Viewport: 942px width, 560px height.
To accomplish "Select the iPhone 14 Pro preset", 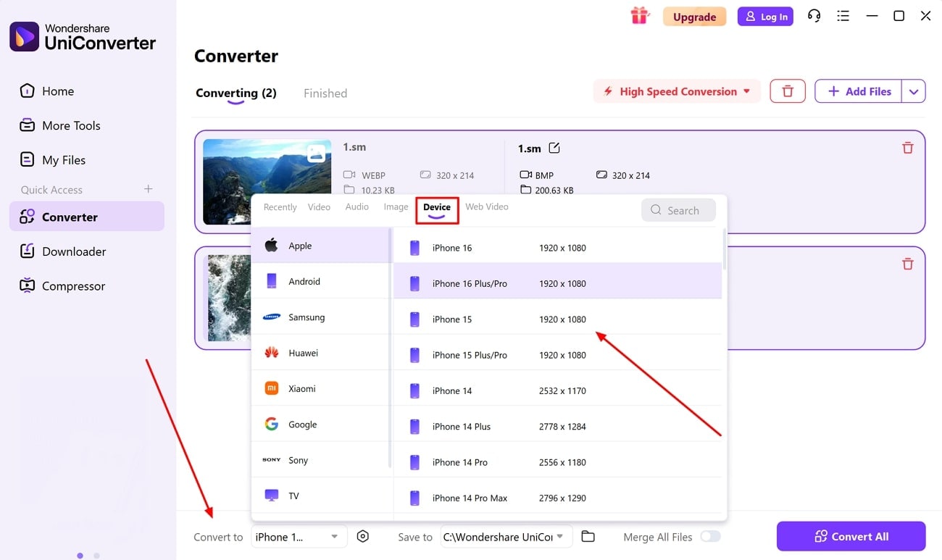I will [x=557, y=462].
